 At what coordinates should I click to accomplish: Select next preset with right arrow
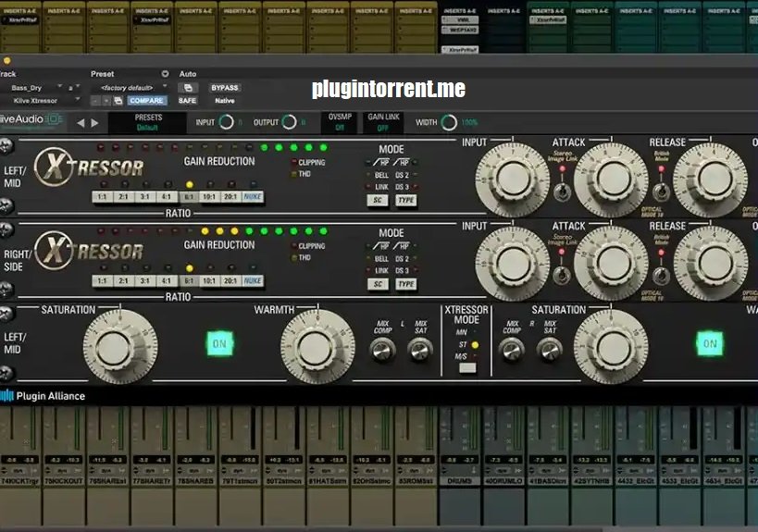94,123
